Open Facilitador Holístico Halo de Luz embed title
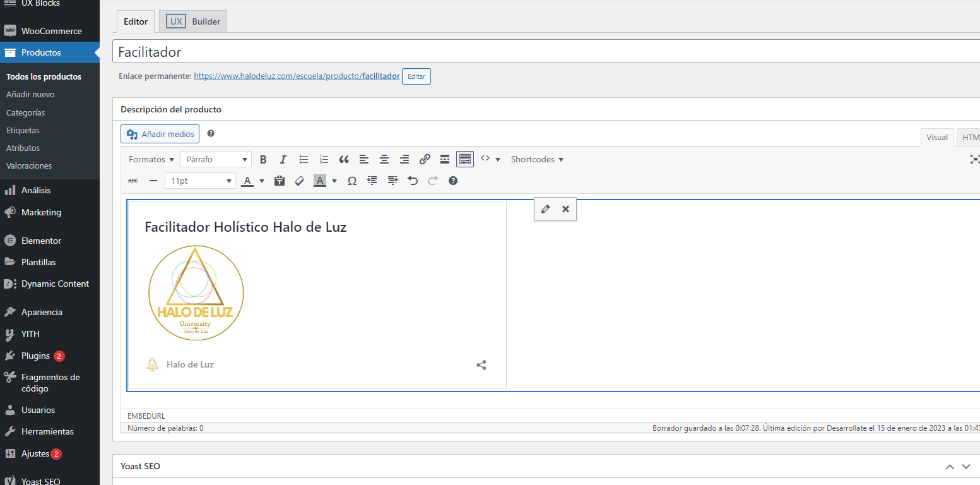Image resolution: width=980 pixels, height=485 pixels. pos(245,227)
